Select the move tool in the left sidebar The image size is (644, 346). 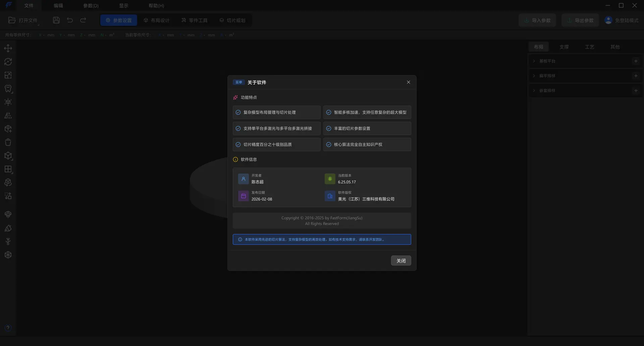8,48
